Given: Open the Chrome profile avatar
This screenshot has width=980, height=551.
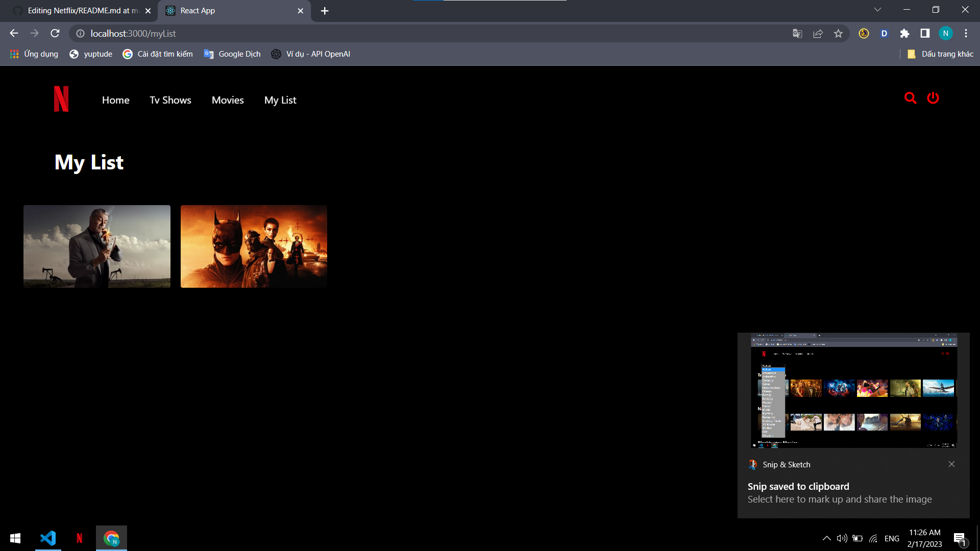Looking at the screenshot, I should (946, 33).
